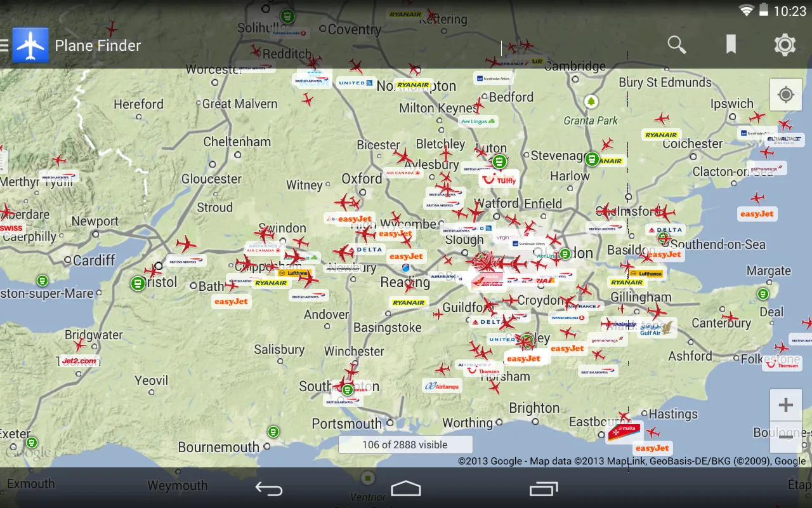
Task: Select the green airport marker in London
Action: [565, 254]
